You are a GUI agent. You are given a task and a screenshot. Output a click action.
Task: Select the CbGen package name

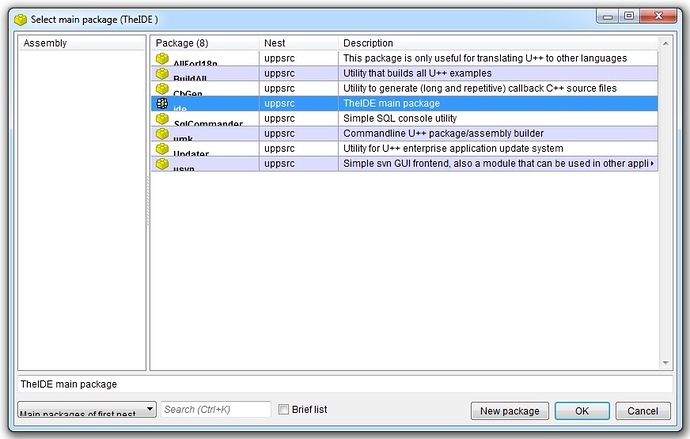tap(188, 92)
